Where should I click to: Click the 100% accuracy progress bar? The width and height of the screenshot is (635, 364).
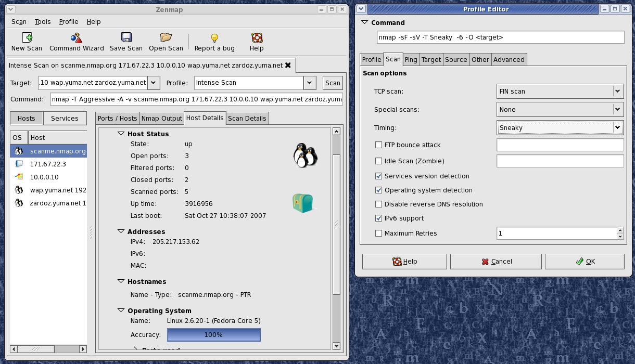(213, 334)
